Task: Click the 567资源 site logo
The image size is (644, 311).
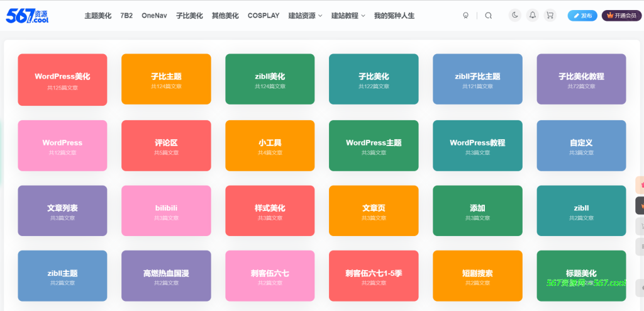Action: [x=27, y=16]
